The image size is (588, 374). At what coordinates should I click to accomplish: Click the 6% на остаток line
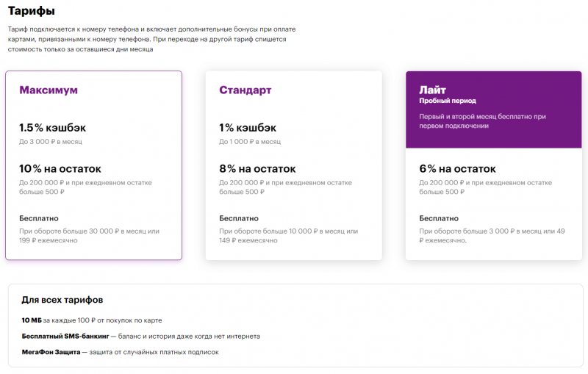coord(457,168)
